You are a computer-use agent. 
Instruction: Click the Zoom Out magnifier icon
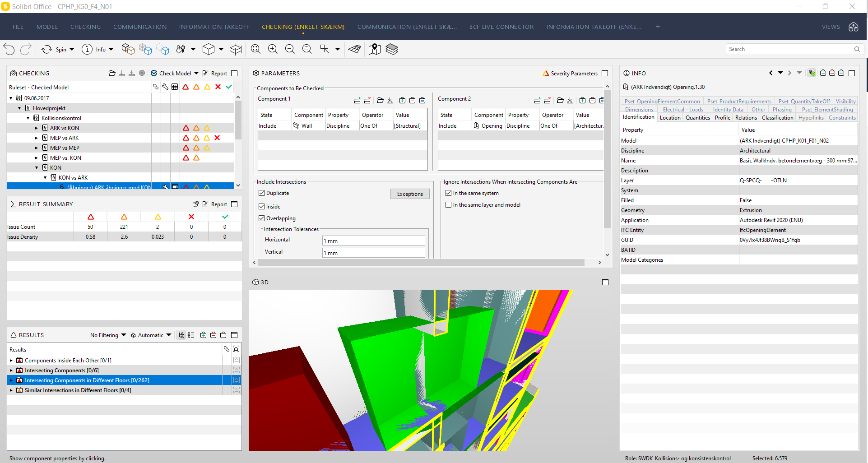pos(290,49)
